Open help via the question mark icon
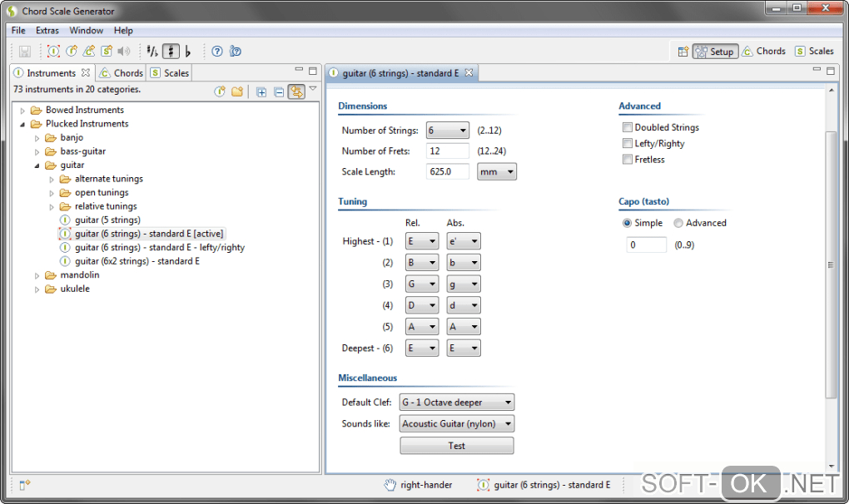This screenshot has width=849, height=504. pyautogui.click(x=217, y=52)
